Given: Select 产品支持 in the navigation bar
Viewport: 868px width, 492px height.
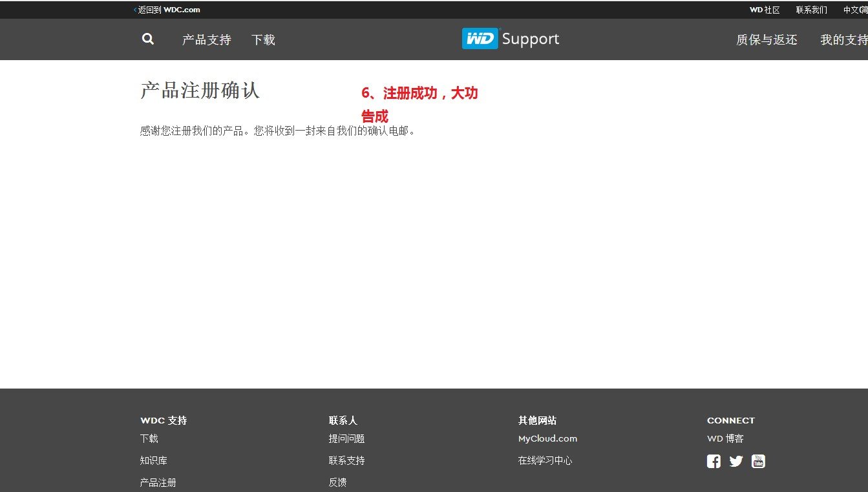Looking at the screenshot, I should [x=206, y=39].
